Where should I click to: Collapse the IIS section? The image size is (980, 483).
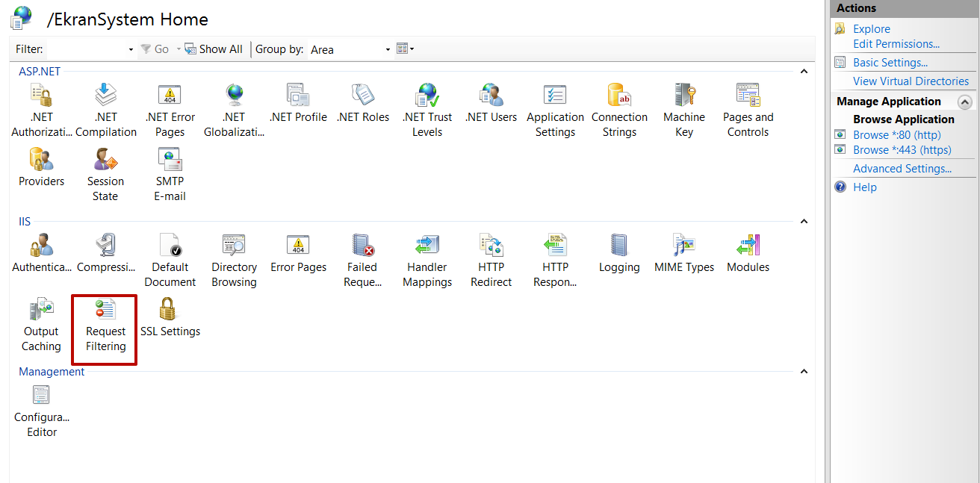[804, 222]
